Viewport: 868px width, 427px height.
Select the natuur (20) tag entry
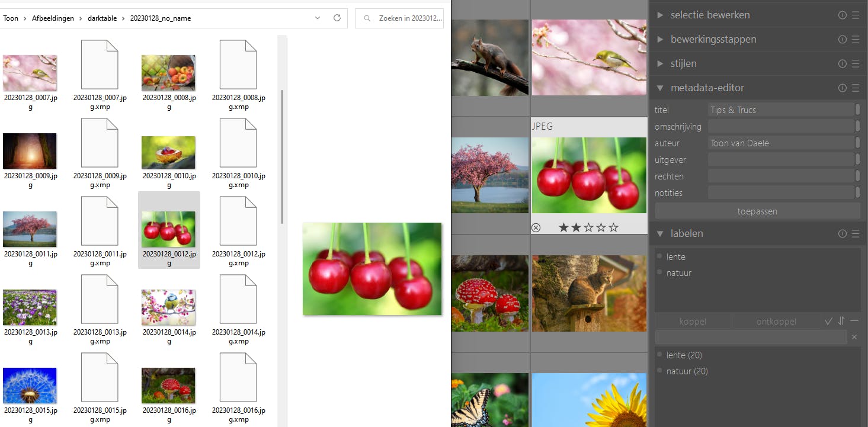point(687,371)
